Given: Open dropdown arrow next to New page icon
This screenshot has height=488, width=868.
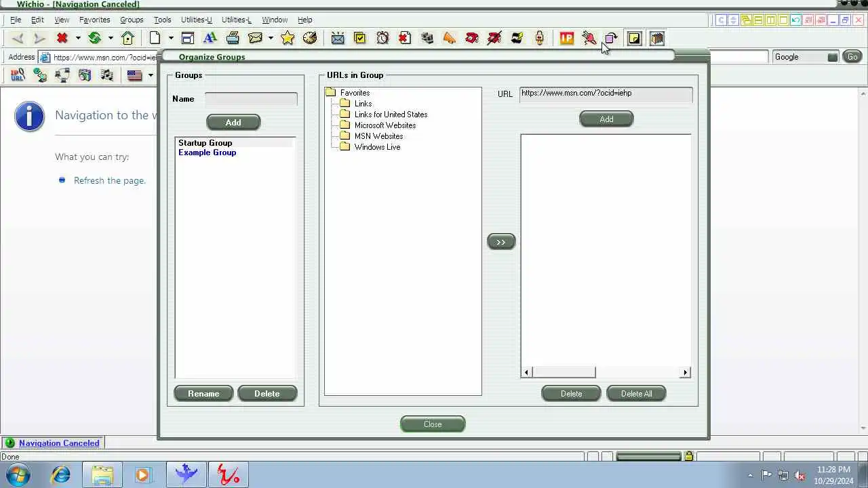Looking at the screenshot, I should 171,39.
